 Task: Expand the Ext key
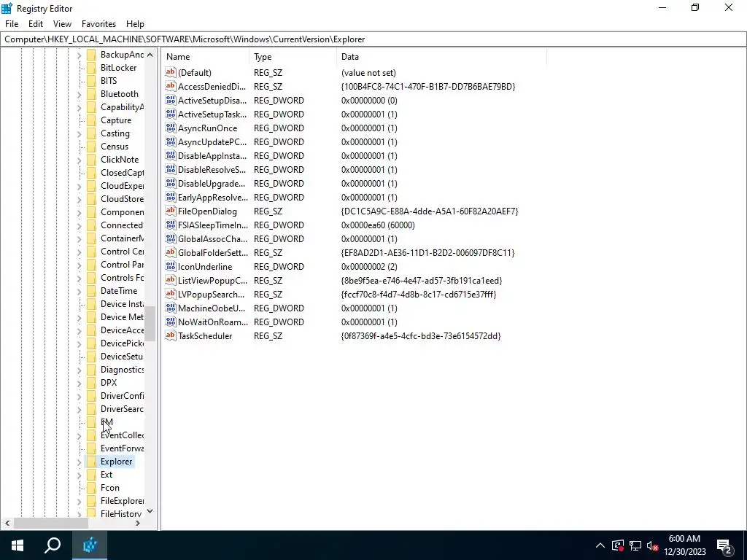(x=79, y=475)
